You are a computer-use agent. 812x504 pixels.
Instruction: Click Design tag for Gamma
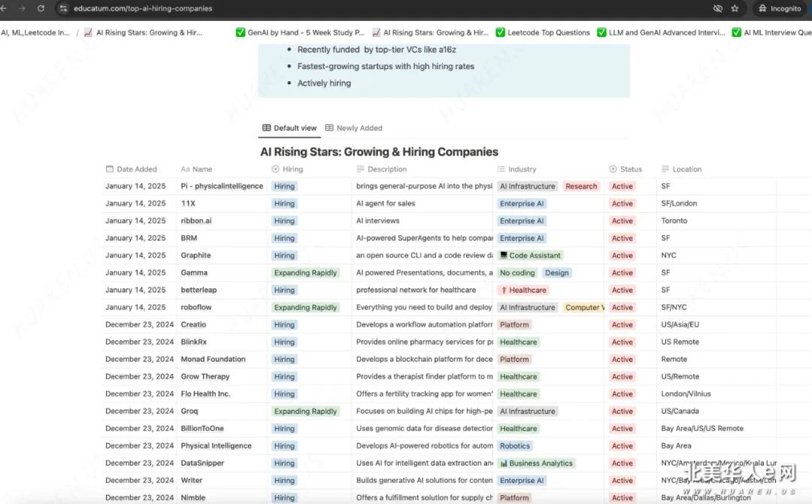click(x=556, y=273)
